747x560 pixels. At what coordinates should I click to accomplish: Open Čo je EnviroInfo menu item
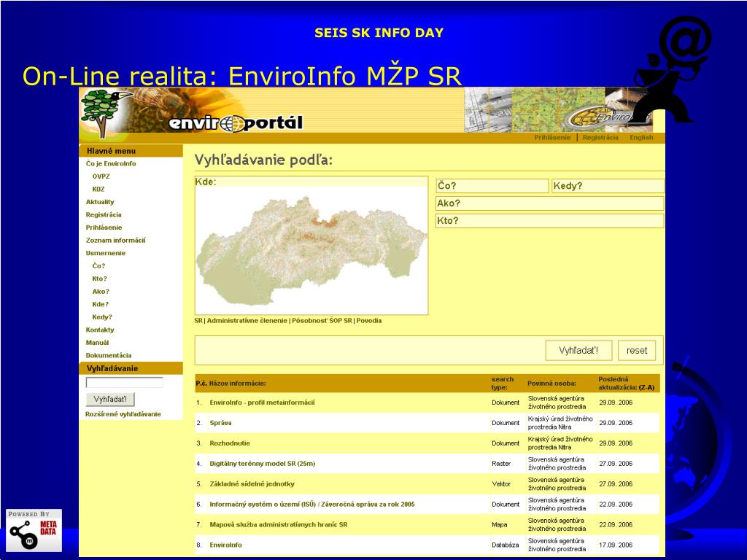click(111, 163)
